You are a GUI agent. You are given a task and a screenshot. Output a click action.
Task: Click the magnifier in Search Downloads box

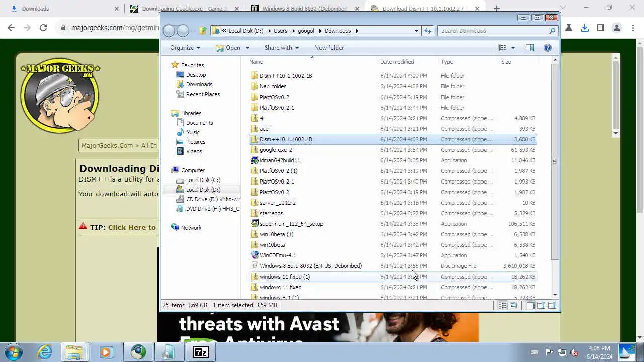coord(552,31)
